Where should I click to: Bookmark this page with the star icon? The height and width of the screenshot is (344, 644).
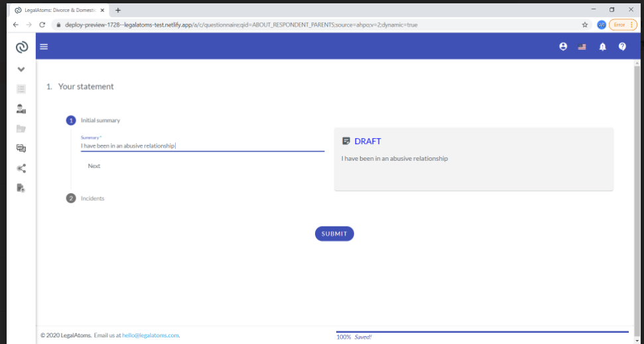585,25
